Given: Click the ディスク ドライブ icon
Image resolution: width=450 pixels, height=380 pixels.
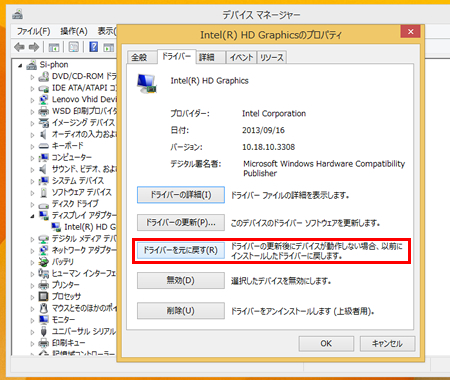Looking at the screenshot, I should tap(44, 205).
